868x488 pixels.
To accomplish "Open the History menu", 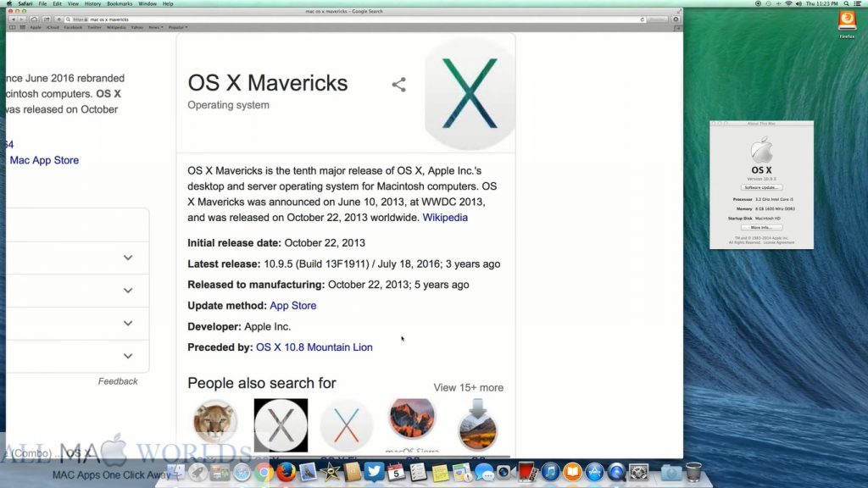I will (x=92, y=4).
